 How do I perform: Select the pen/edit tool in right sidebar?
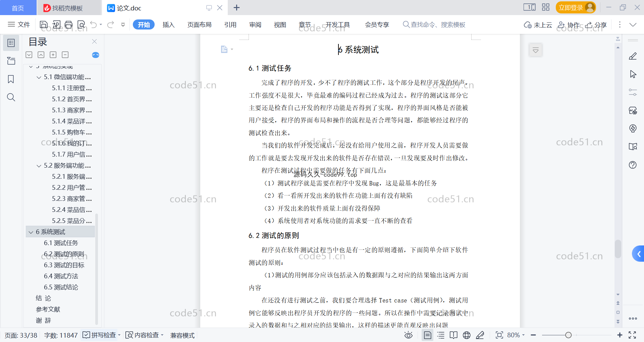click(633, 56)
